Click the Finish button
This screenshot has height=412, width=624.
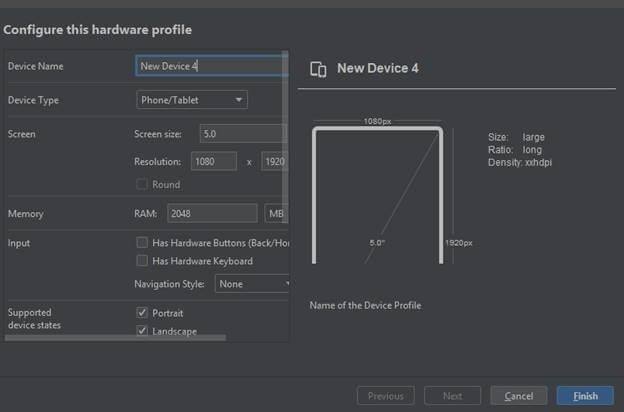pyautogui.click(x=585, y=396)
